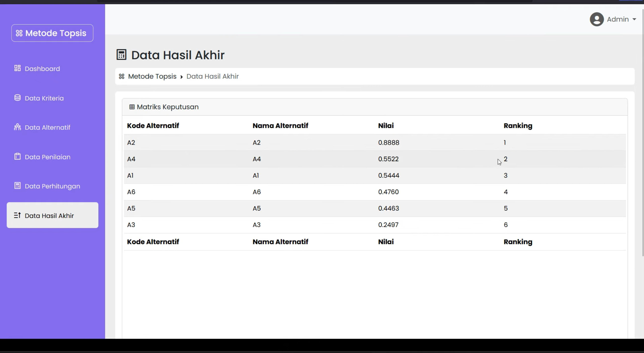Viewport: 644px width, 353px height.
Task: Click the Metode Topsis logo button
Action: pos(52,33)
